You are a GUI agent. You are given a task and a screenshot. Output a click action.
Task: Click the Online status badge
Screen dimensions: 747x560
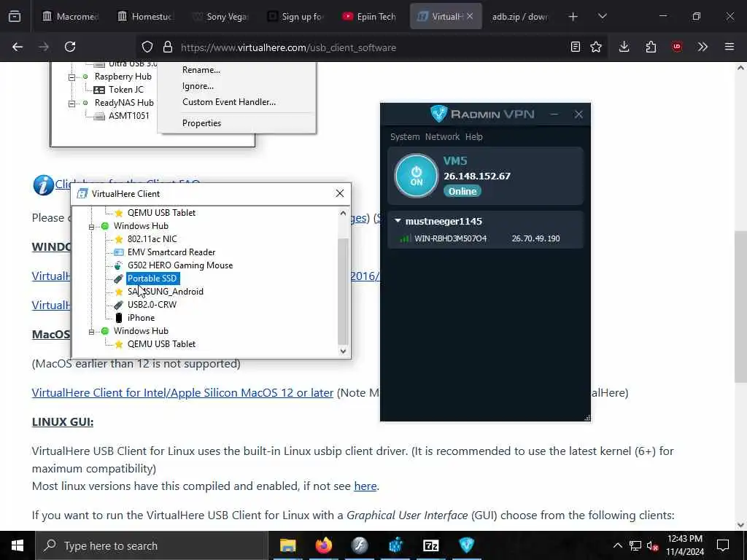[462, 192]
